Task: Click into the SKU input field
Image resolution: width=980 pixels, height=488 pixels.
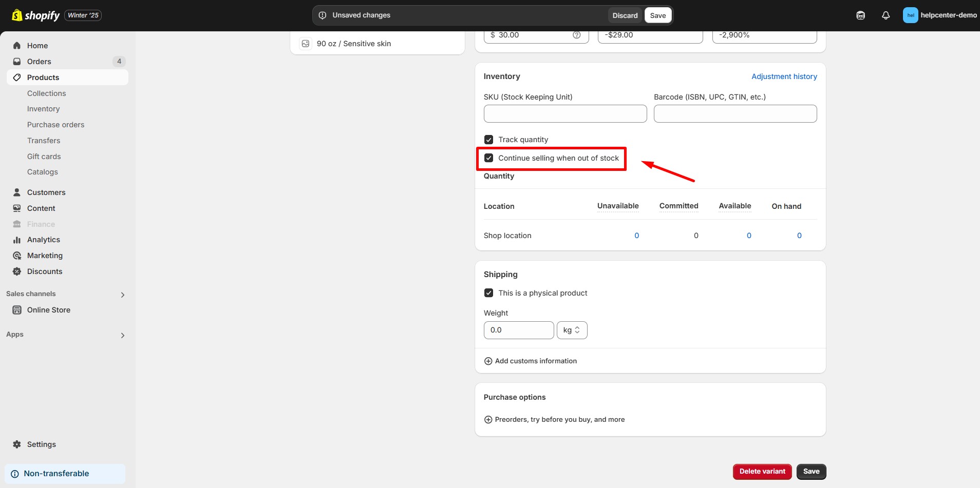Action: coord(565,114)
